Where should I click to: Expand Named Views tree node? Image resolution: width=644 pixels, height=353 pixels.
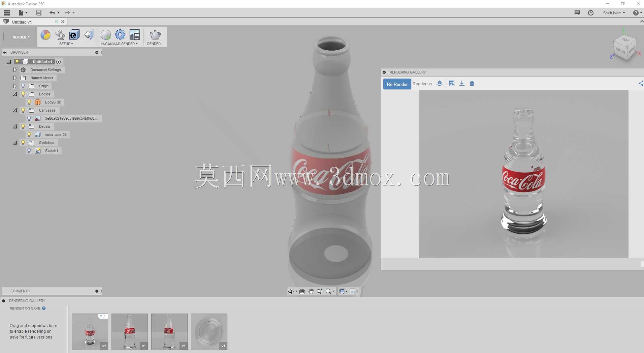15,78
